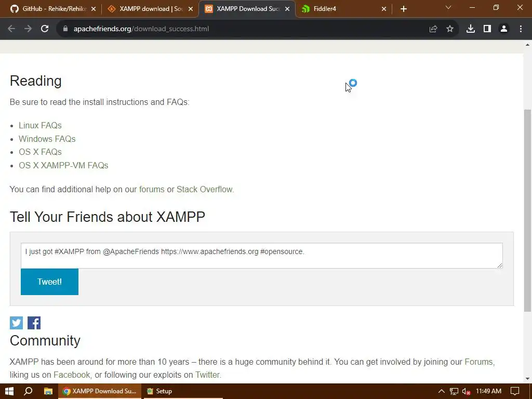Click the scrollbar down arrow
The height and width of the screenshot is (399, 532).
click(x=527, y=379)
